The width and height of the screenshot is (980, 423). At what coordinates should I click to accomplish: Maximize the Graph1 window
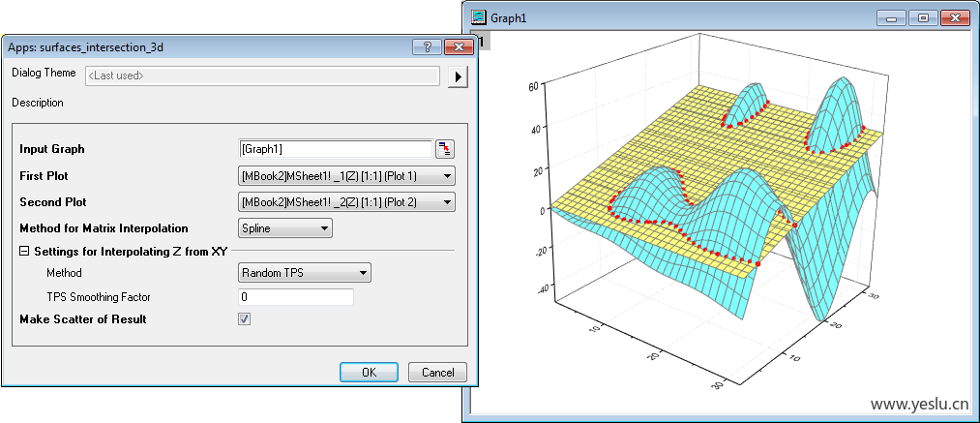(922, 18)
